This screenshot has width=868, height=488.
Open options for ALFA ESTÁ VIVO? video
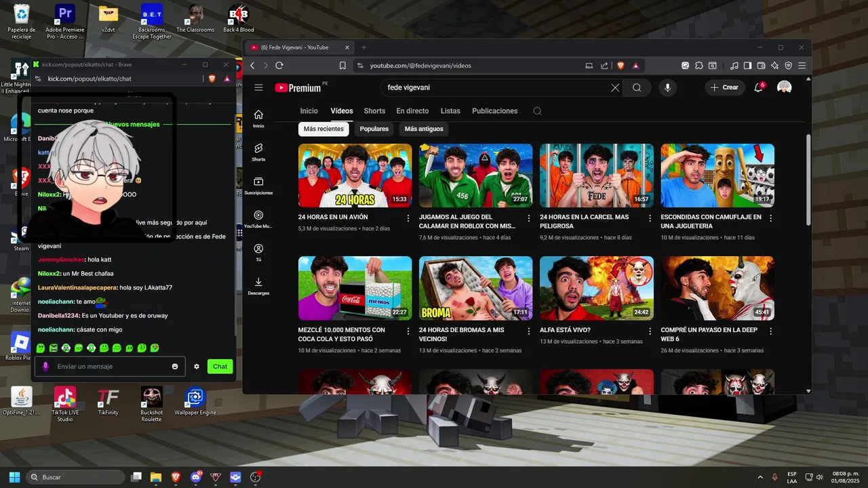click(650, 331)
